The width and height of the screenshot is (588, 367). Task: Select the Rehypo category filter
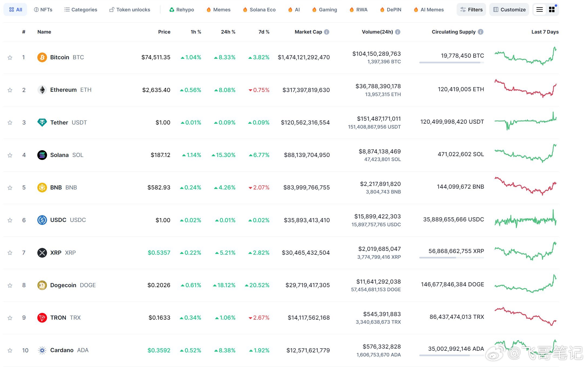click(182, 10)
